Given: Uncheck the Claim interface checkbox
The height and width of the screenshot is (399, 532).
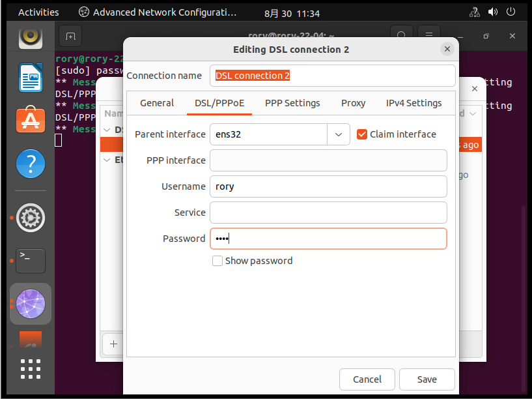Looking at the screenshot, I should pyautogui.click(x=362, y=134).
